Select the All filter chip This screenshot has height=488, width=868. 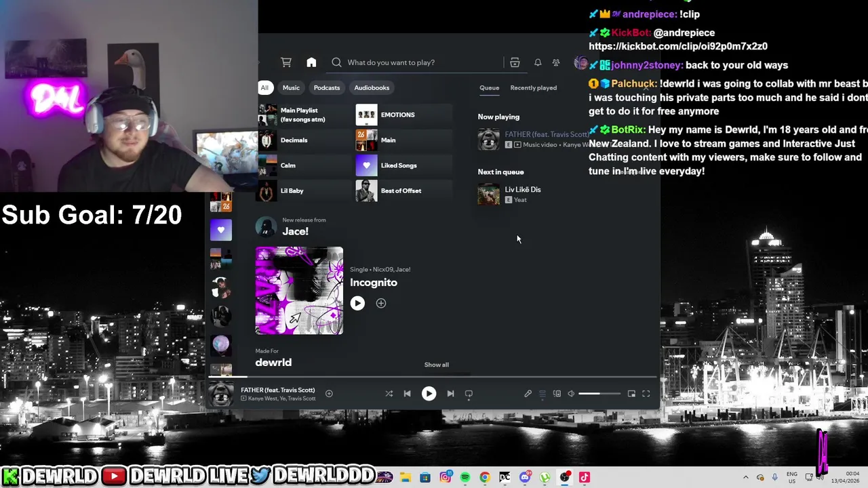tap(264, 87)
